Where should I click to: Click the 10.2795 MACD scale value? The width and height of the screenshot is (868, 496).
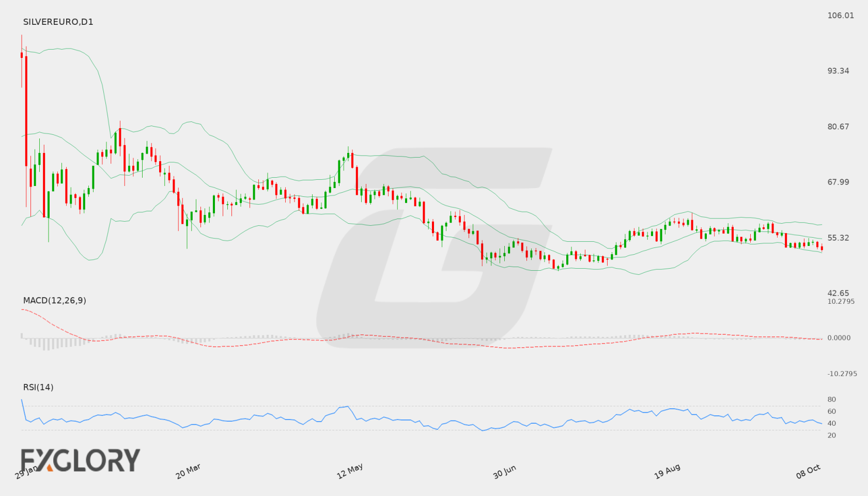(841, 301)
